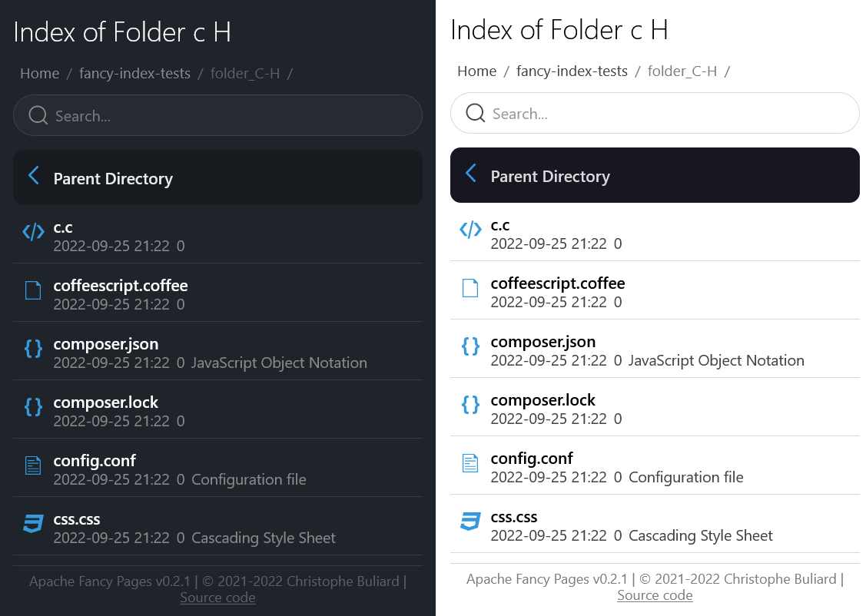Open c.c file name in light panel
This screenshot has height=616, width=866.
tap(500, 225)
